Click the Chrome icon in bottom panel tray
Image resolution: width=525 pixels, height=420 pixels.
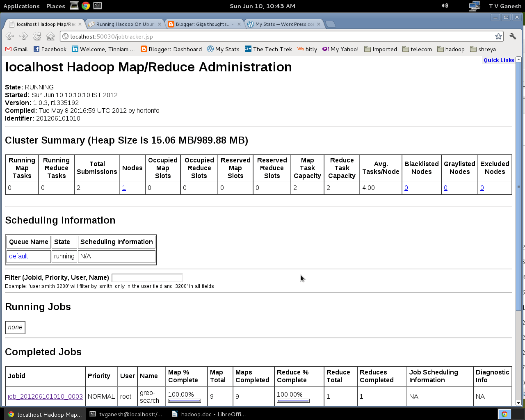coord(504,414)
